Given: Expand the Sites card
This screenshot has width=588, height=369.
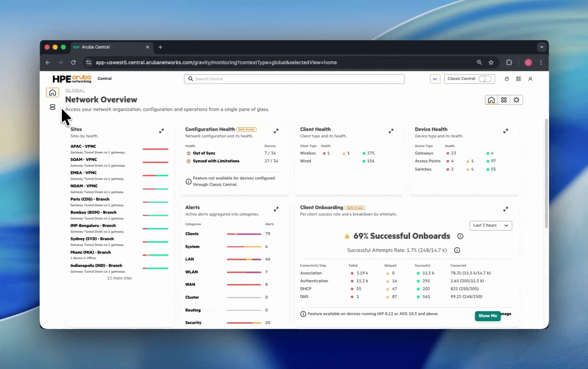Looking at the screenshot, I should pos(162,131).
